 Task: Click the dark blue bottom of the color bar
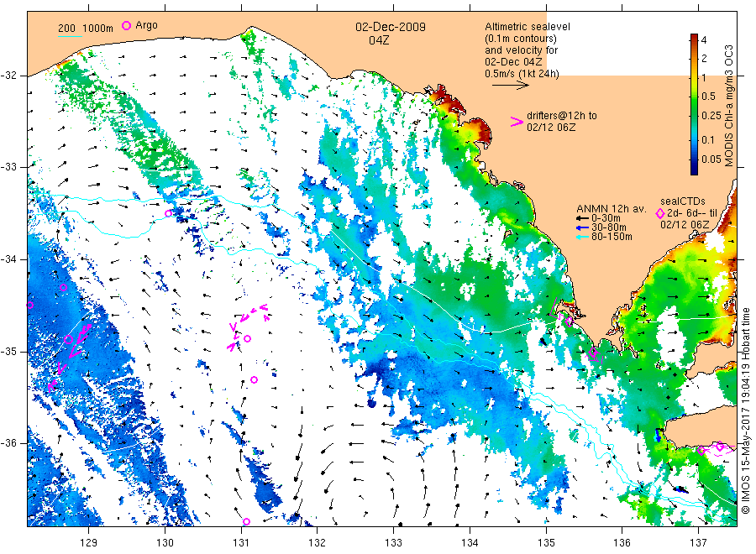tap(695, 170)
